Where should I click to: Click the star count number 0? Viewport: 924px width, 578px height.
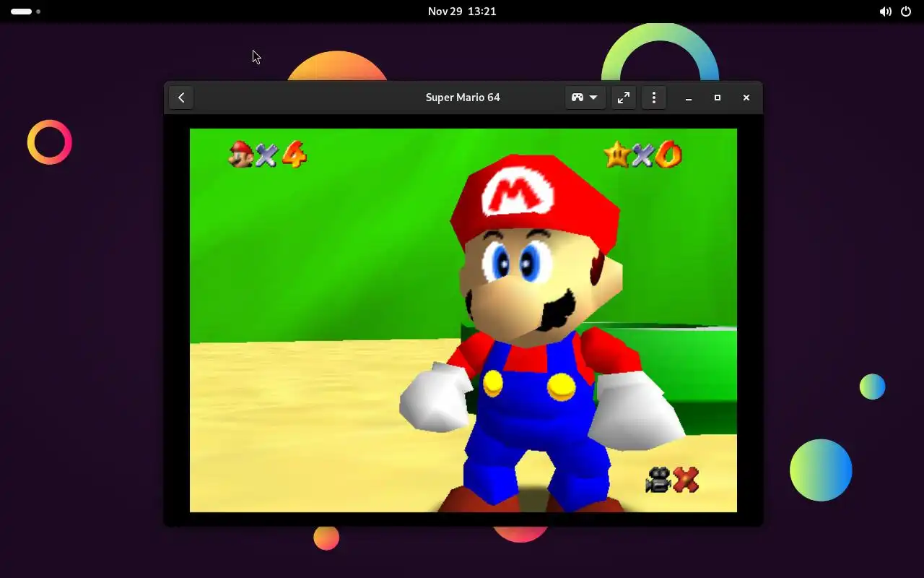click(668, 155)
